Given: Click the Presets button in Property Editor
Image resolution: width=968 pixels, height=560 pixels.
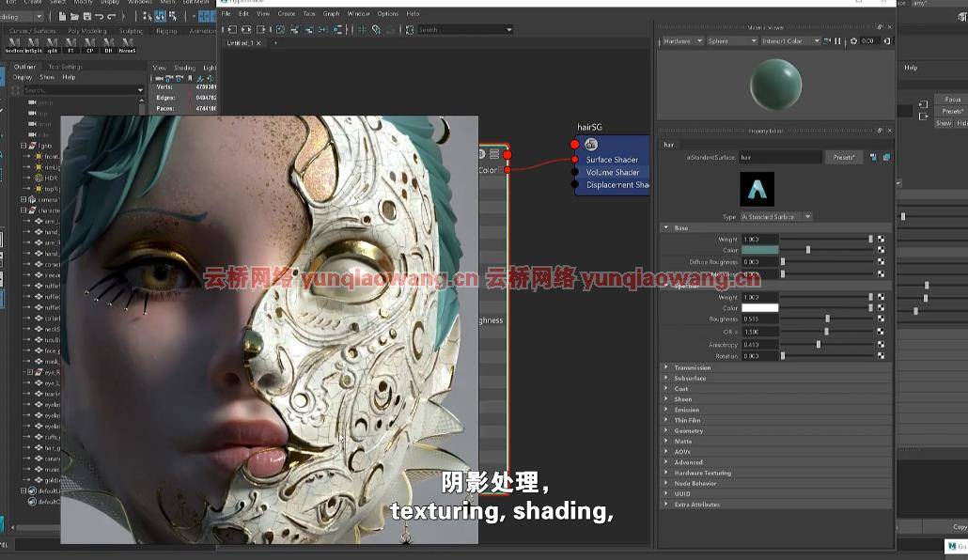Looking at the screenshot, I should (x=843, y=158).
